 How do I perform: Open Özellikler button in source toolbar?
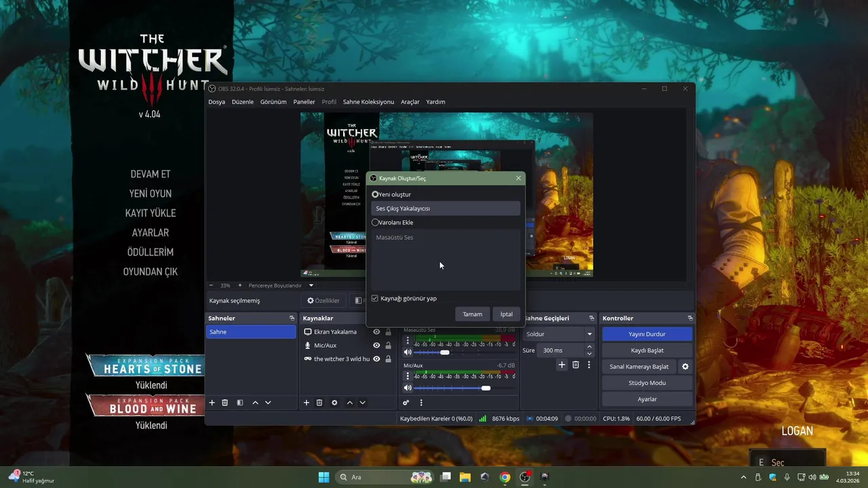click(323, 300)
